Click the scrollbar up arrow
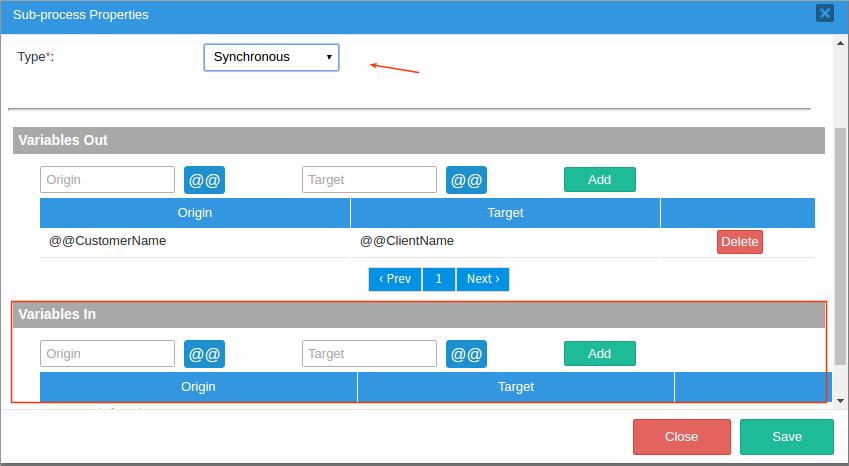849x466 pixels. [841, 42]
